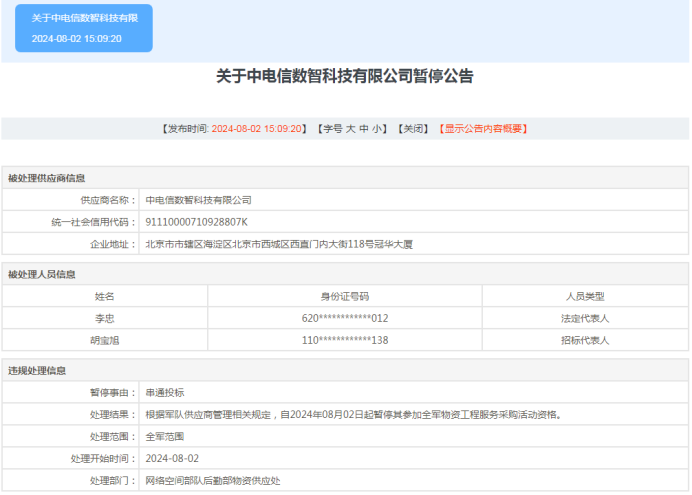Select large font size 大
Image resolution: width=692 pixels, height=495 pixels.
tap(350, 129)
